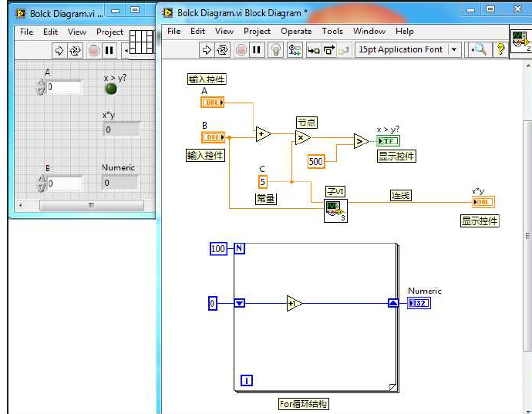Image resolution: width=532 pixels, height=414 pixels.
Task: Click front panel horizontal scrollbar
Action: (x=92, y=205)
